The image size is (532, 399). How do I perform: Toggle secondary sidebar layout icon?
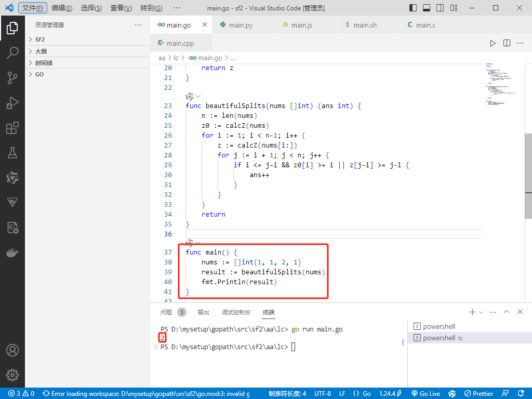tap(440, 8)
